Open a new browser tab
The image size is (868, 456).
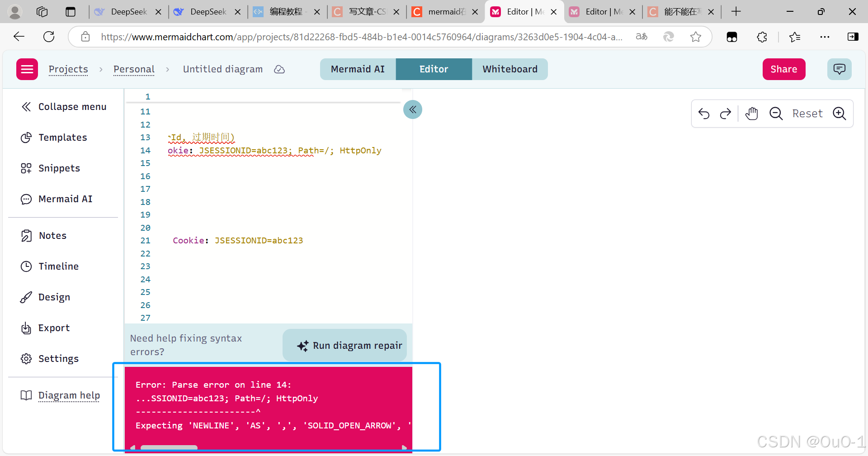pyautogui.click(x=736, y=12)
